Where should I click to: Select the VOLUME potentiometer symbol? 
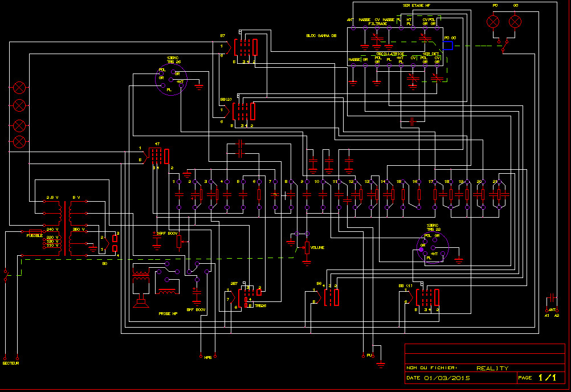pos(307,248)
